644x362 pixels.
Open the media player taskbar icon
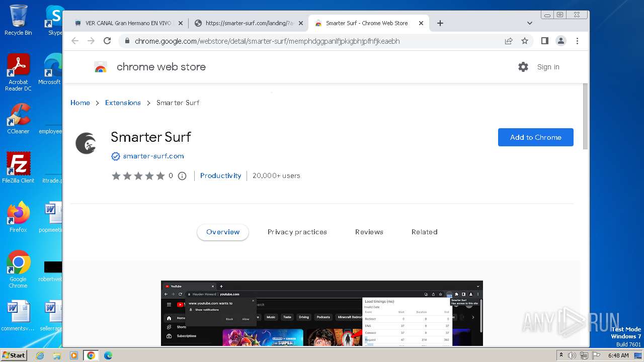pyautogui.click(x=74, y=355)
